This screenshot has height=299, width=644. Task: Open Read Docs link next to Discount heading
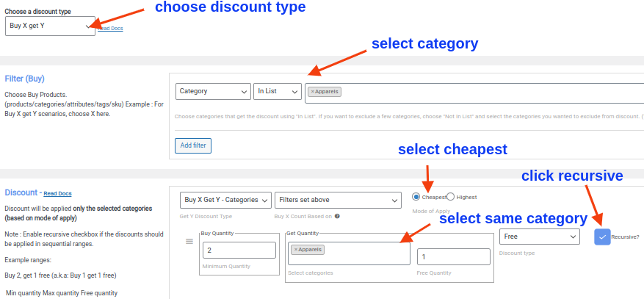(x=58, y=194)
